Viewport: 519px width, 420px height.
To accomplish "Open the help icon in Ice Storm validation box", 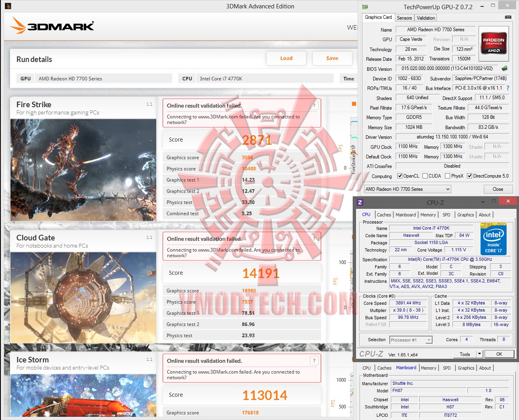I will coord(314,361).
